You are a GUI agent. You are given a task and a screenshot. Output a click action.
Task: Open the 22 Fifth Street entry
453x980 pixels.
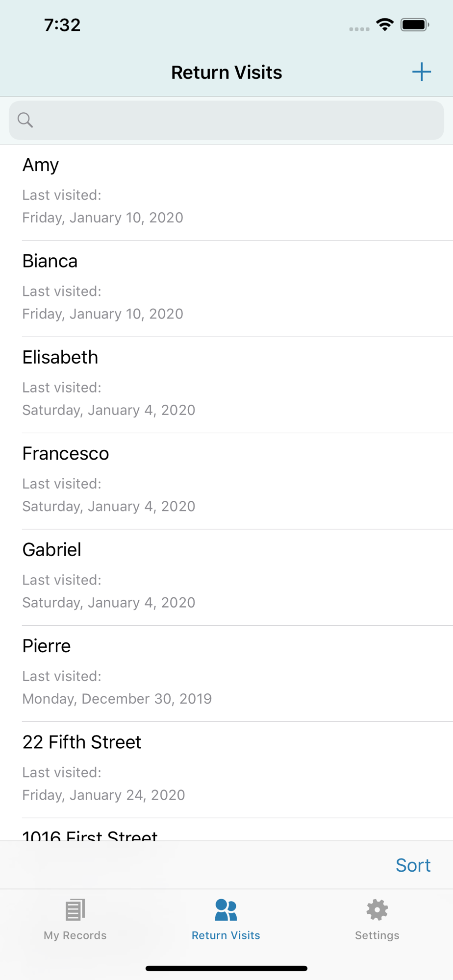[226, 769]
